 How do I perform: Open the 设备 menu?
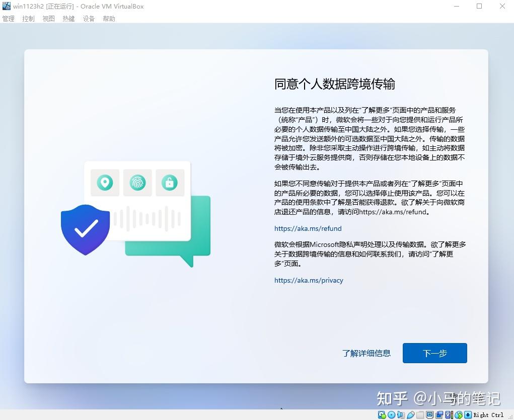click(x=89, y=19)
